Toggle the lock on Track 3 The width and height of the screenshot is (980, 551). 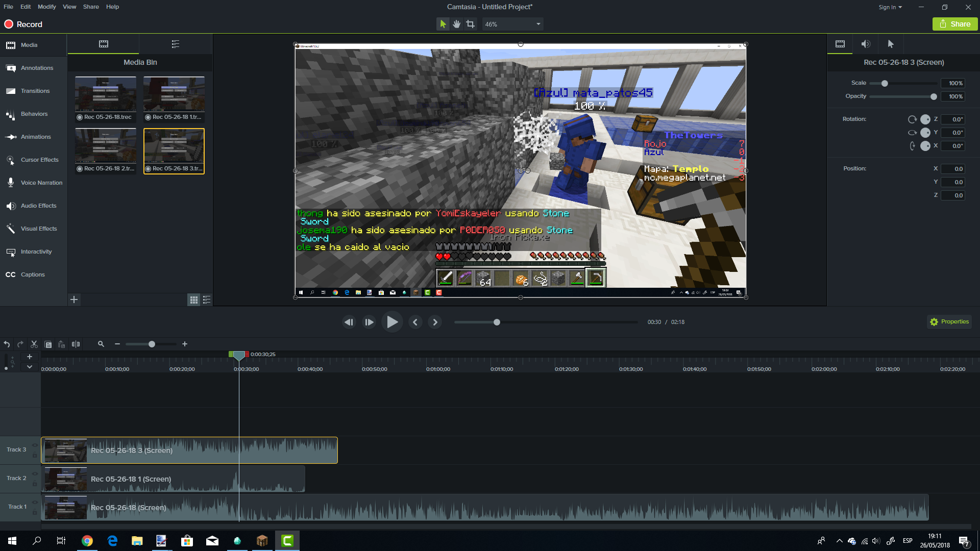[35, 455]
